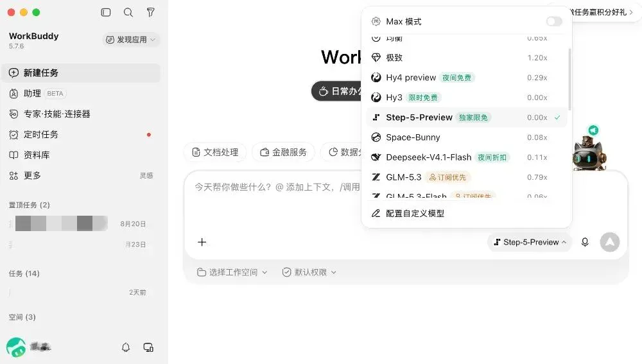The height and width of the screenshot is (364, 642).
Task: Open 资料库 in sidebar
Action: (81, 155)
